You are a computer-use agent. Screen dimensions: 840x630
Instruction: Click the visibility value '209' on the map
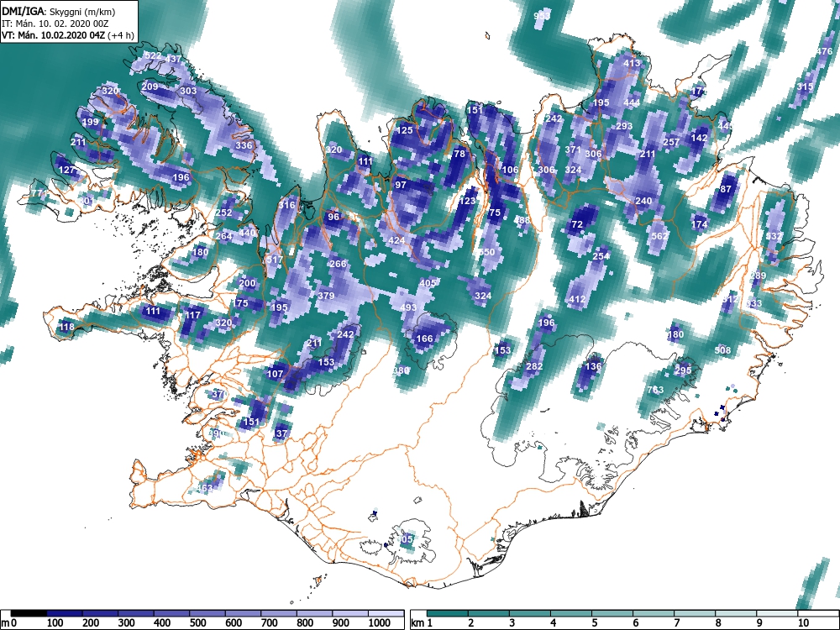tap(150, 87)
